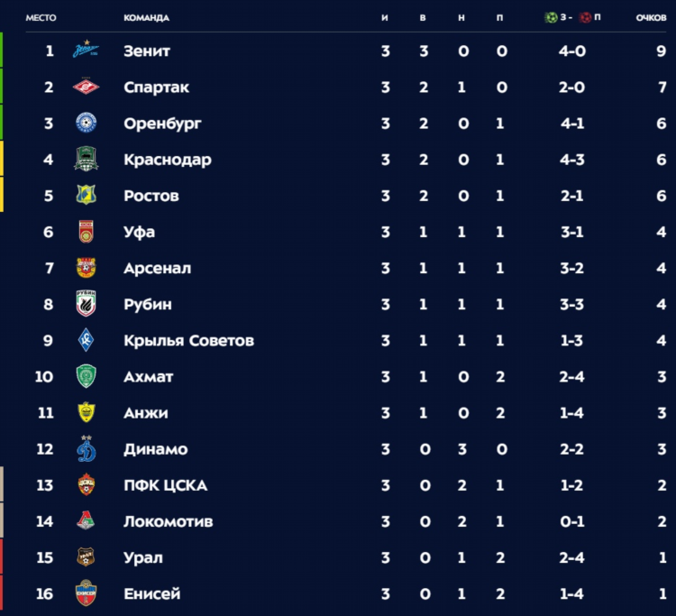Click the Krasnodar club emblem
Image resolution: width=676 pixels, height=616 pixels.
[86, 159]
